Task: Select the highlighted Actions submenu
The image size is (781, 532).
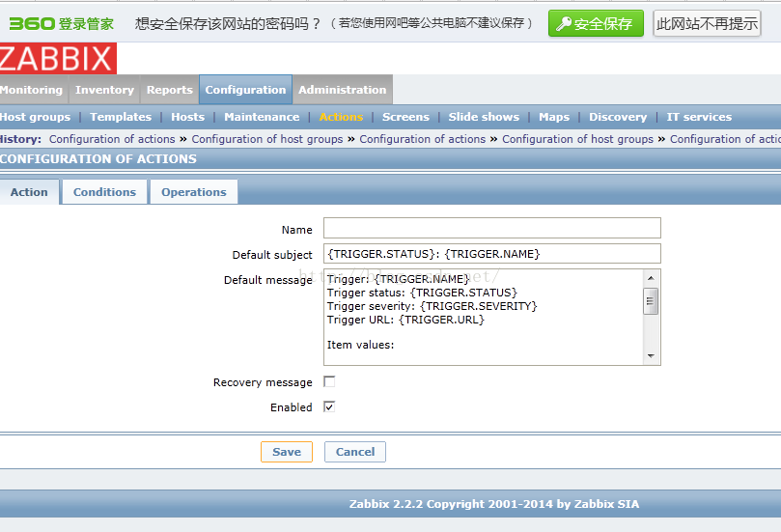Action: point(341,117)
